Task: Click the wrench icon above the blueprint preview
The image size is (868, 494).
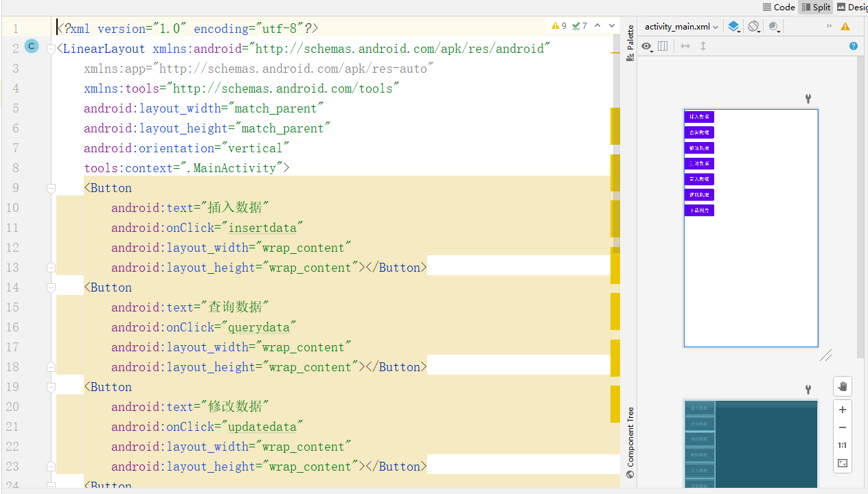Action: pyautogui.click(x=808, y=390)
